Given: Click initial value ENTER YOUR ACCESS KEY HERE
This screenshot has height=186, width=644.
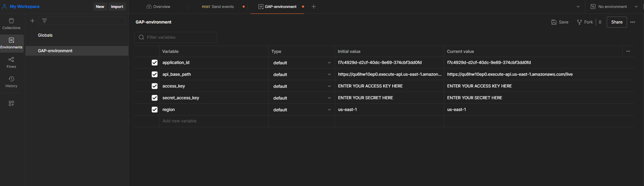Looking at the screenshot, I should point(370,86).
